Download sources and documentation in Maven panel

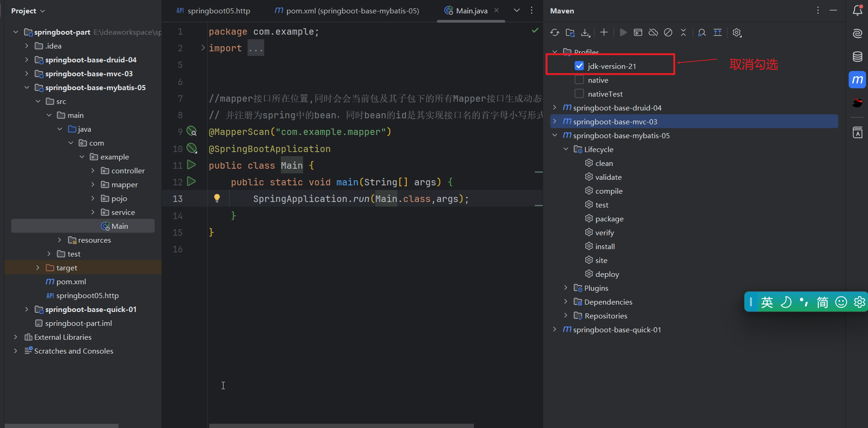click(585, 32)
